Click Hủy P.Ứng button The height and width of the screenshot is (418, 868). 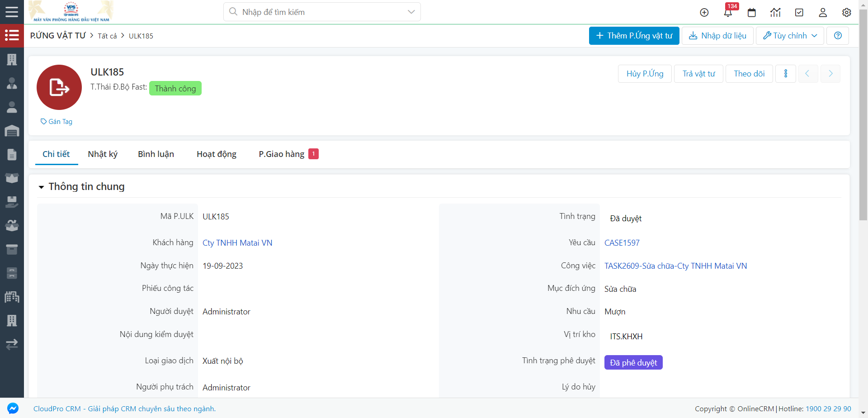pos(645,74)
